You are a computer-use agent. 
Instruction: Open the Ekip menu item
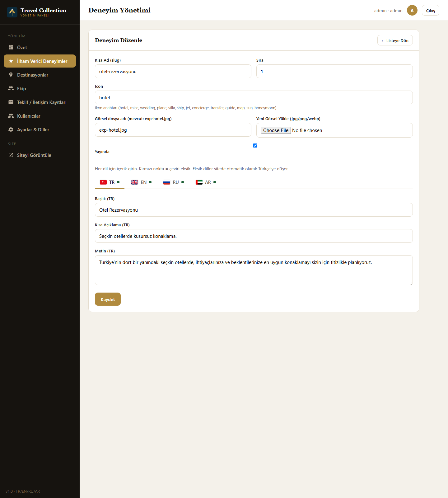pos(40,88)
